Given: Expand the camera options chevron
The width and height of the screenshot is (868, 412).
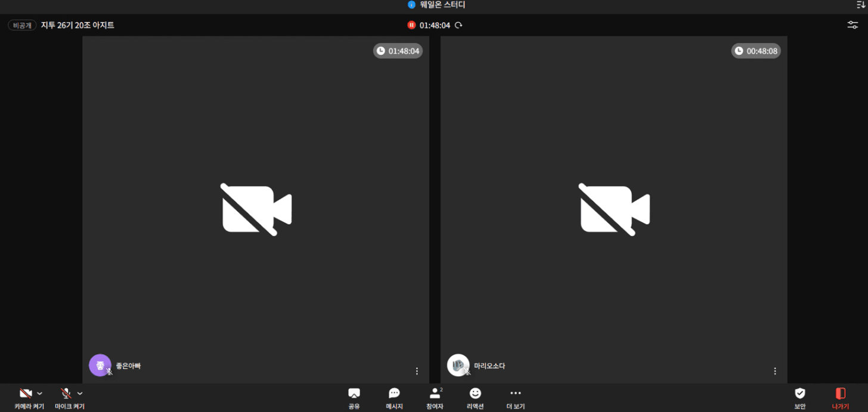Looking at the screenshot, I should [40, 394].
